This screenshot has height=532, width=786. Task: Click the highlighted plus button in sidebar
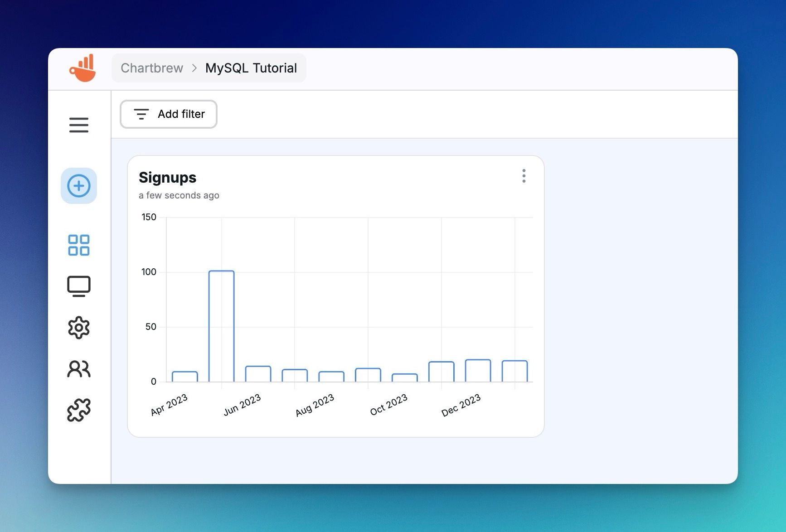(79, 186)
